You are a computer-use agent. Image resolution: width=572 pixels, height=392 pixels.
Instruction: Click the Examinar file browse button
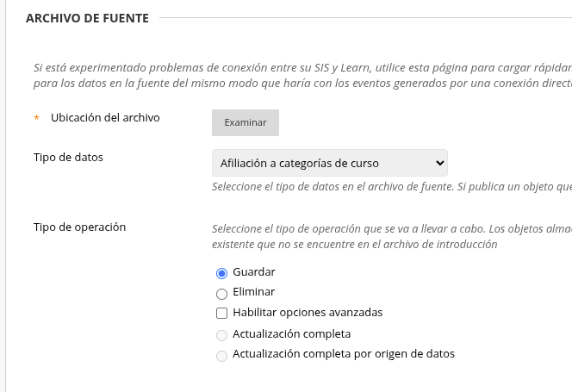click(246, 122)
